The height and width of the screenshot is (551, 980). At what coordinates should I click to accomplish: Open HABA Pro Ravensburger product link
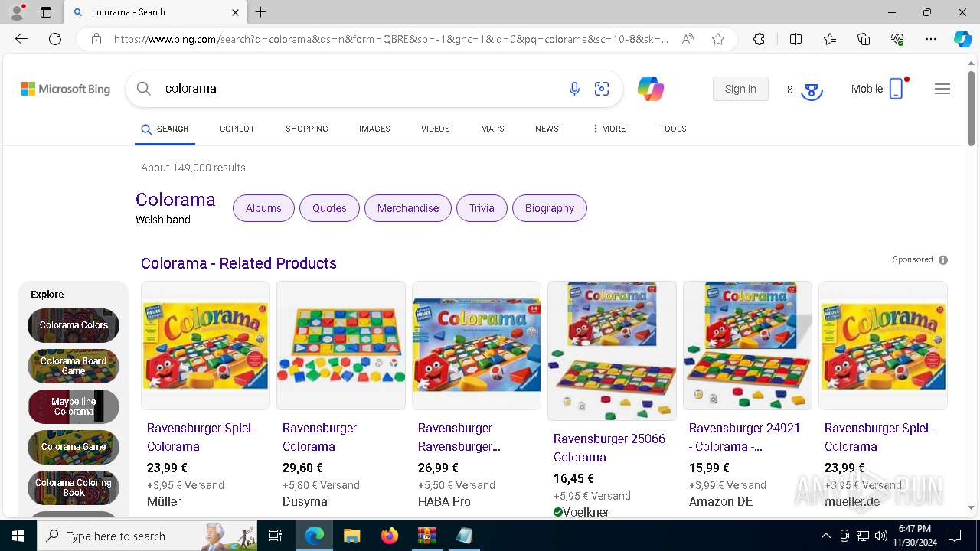(459, 437)
